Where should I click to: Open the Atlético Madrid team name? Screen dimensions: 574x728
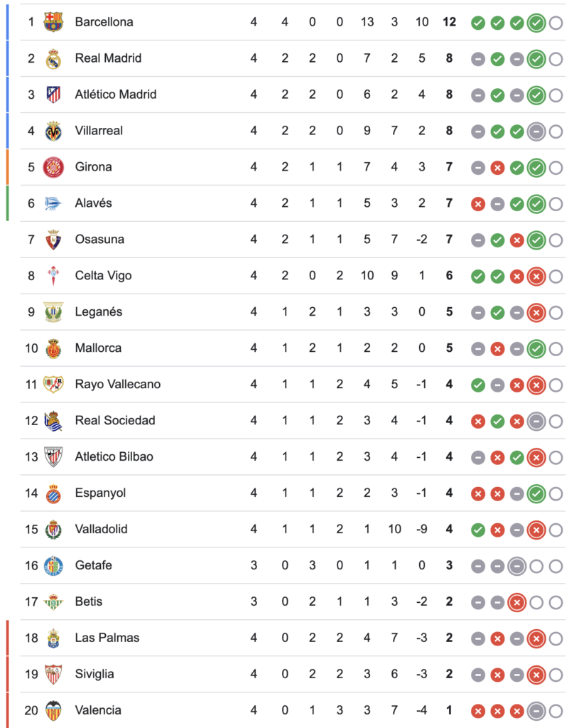tap(116, 95)
